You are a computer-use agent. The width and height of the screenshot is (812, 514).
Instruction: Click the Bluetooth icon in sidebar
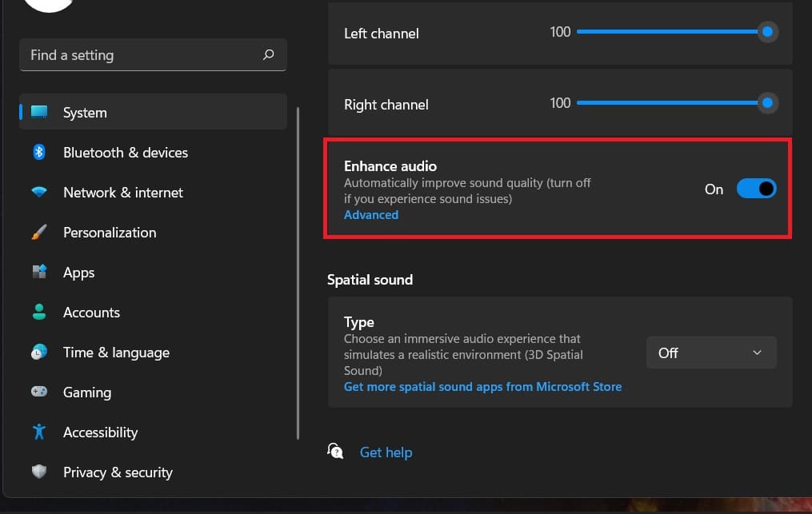39,152
